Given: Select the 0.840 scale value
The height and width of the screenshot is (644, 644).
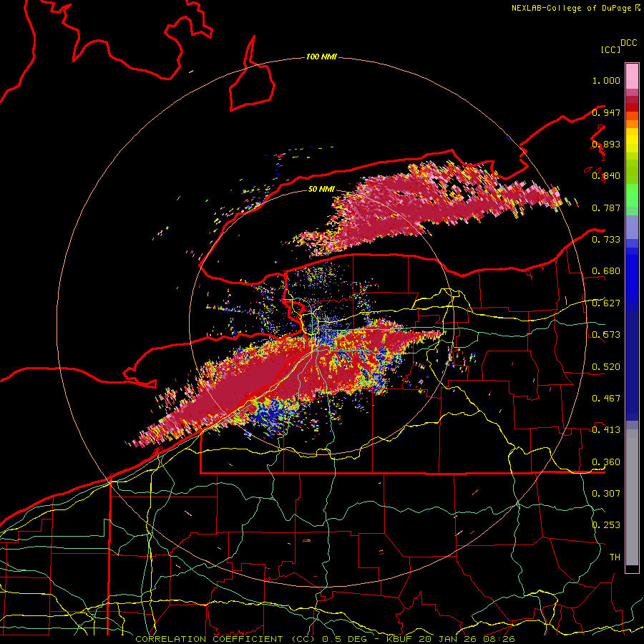Looking at the screenshot, I should click(606, 176).
